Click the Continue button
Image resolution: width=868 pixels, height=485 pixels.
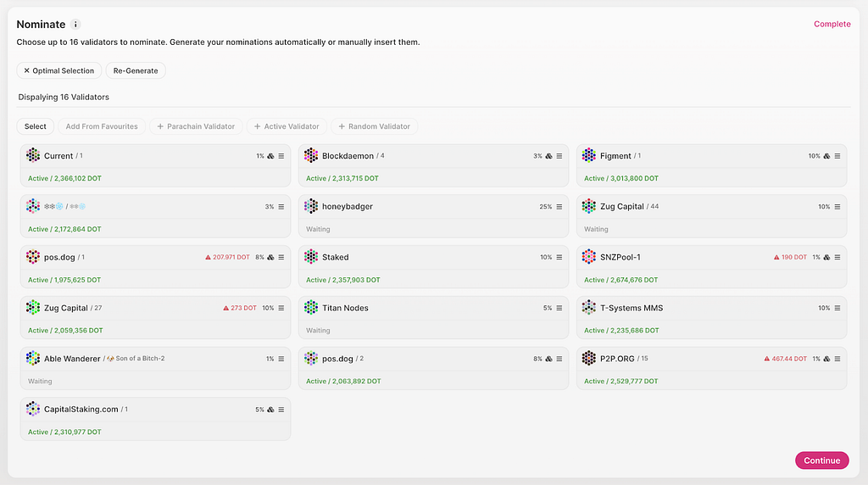coord(822,460)
